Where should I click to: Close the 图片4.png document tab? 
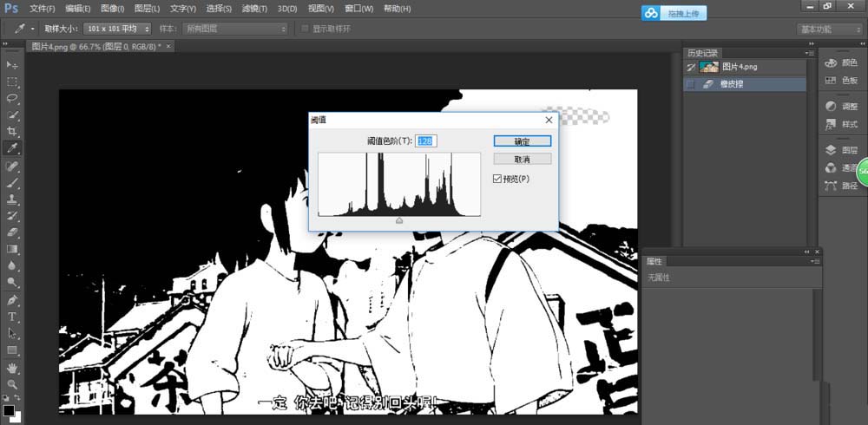click(168, 46)
